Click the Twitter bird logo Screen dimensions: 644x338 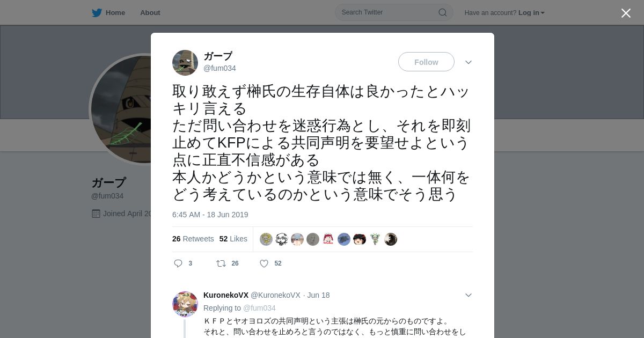[x=97, y=13]
